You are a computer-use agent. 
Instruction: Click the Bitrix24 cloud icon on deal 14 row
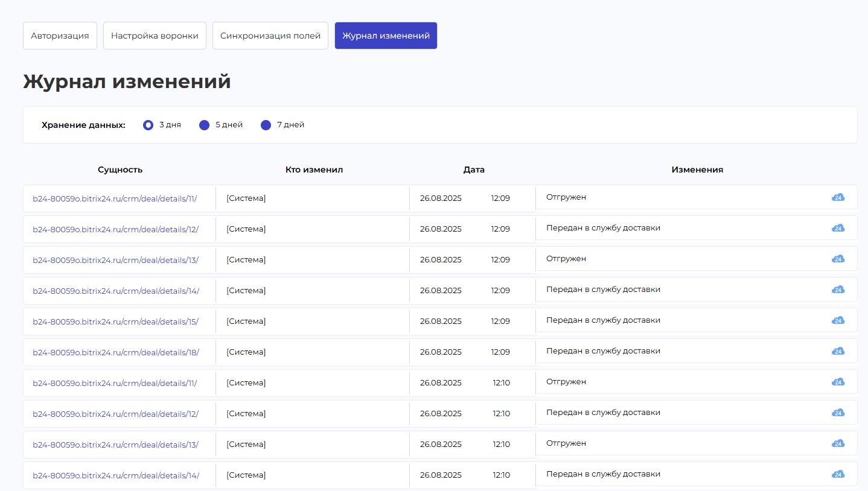pos(838,289)
